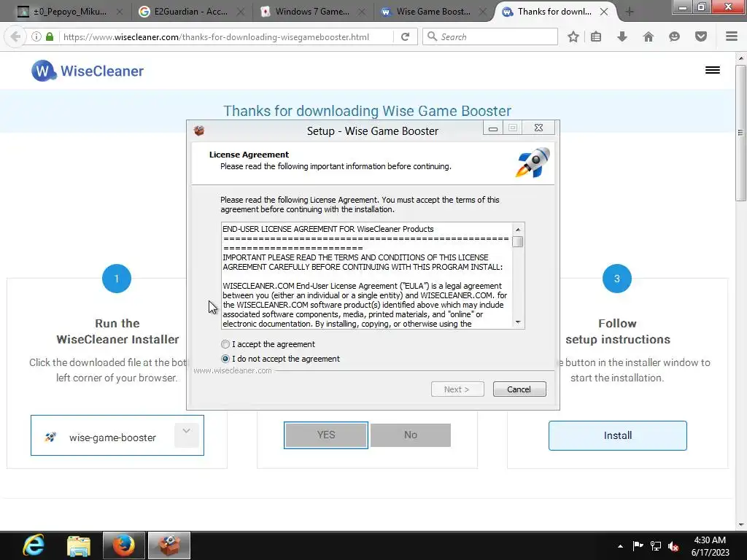This screenshot has height=560, width=747.
Task: Click the license agreement scrollbar thumb
Action: tap(518, 242)
